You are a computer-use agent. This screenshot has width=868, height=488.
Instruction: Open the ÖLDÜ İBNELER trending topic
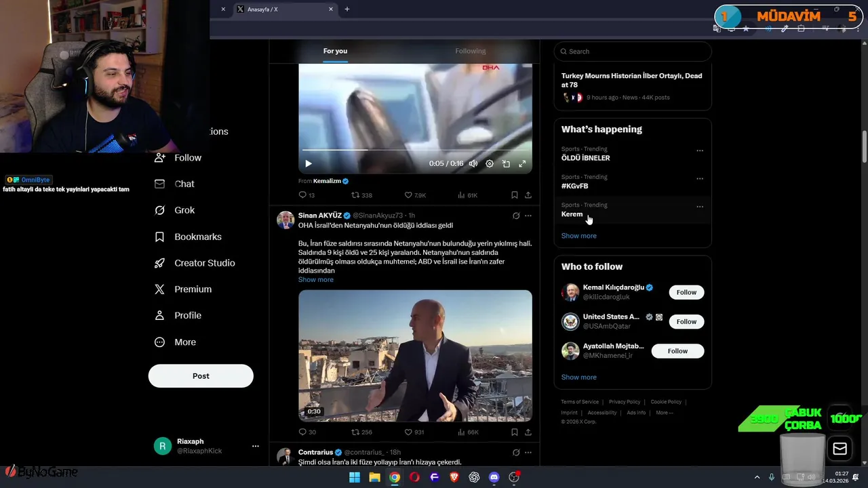pyautogui.click(x=585, y=158)
